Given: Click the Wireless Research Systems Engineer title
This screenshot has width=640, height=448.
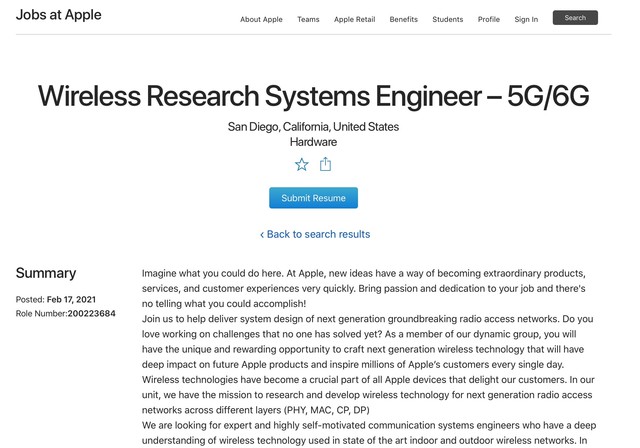Looking at the screenshot, I should [313, 96].
